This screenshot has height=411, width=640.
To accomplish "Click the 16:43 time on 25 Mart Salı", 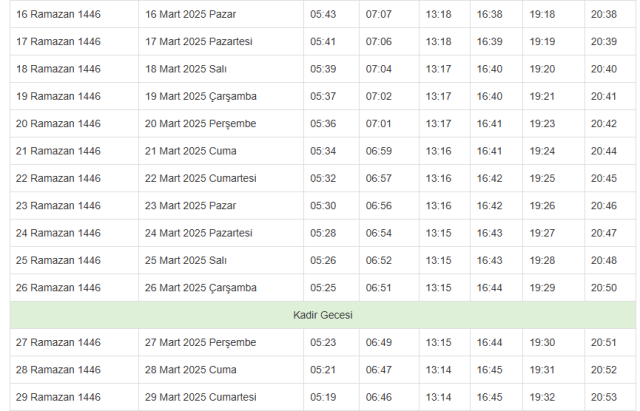I will click(x=489, y=260).
